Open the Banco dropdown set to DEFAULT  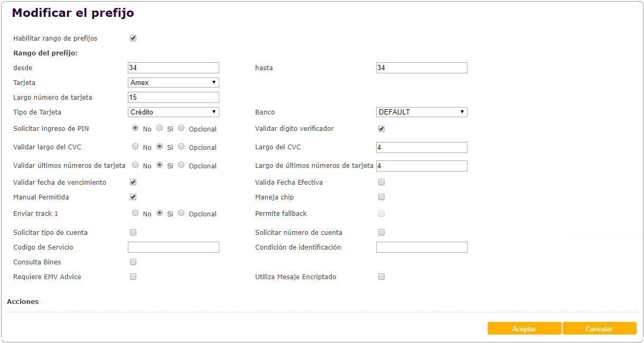(422, 112)
